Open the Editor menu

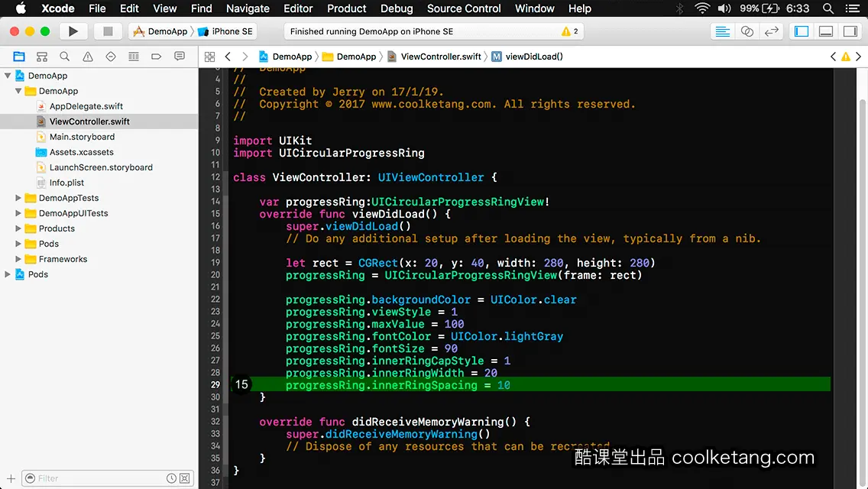click(298, 8)
